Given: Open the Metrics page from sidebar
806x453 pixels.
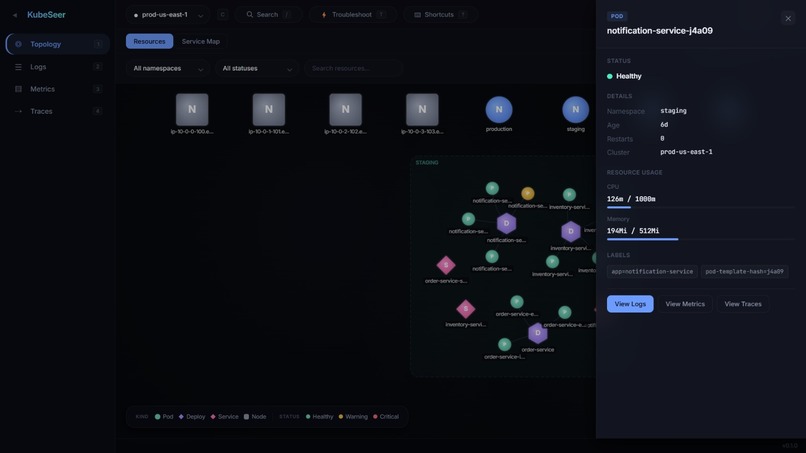Looking at the screenshot, I should (x=58, y=89).
